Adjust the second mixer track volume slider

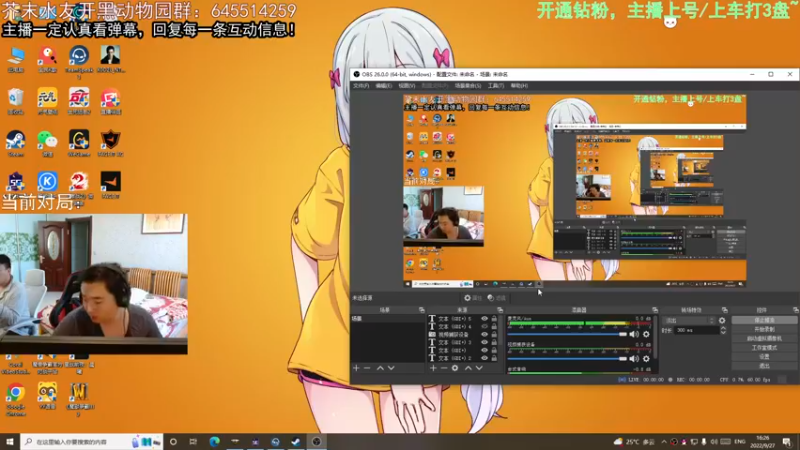tap(567, 359)
